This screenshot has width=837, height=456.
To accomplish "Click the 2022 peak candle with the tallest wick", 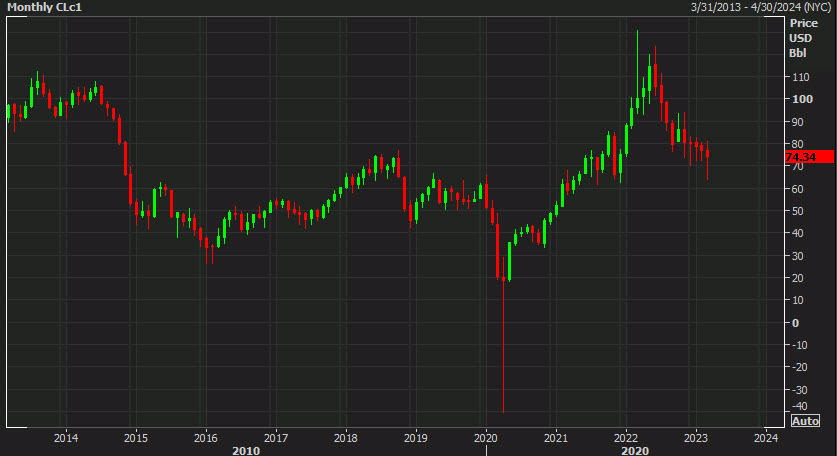I will [637, 71].
